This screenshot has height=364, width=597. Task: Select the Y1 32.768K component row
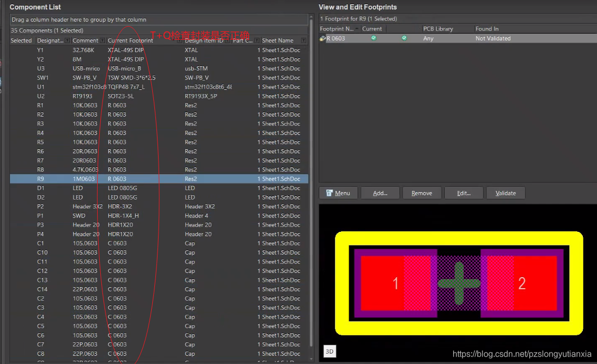(159, 50)
